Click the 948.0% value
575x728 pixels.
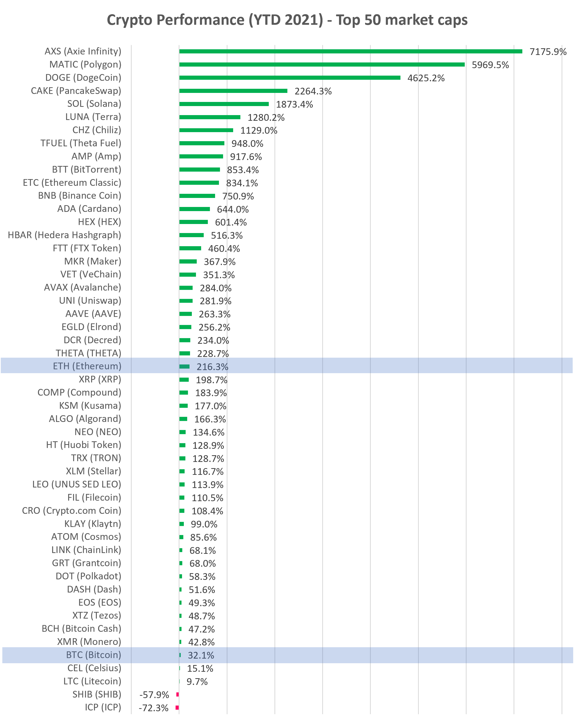[x=247, y=144]
